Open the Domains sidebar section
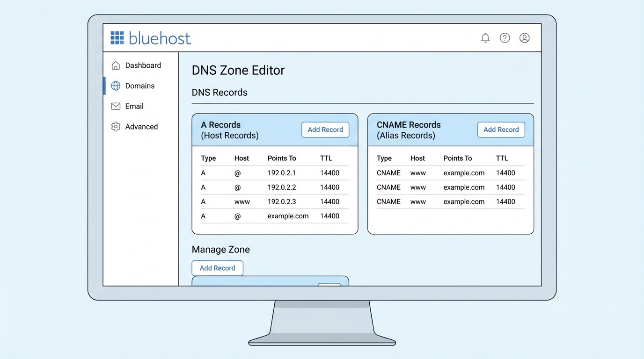This screenshot has height=359, width=644. pyautogui.click(x=139, y=86)
